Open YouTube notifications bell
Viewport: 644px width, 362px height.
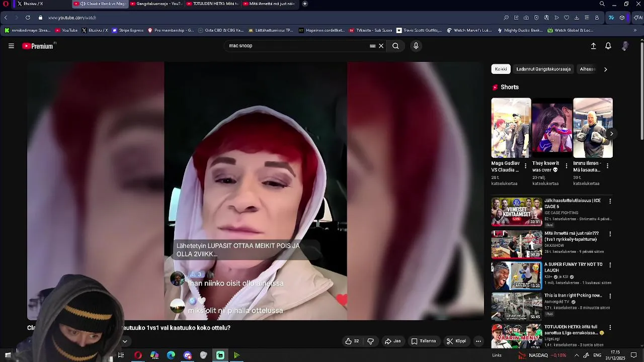coord(608,46)
